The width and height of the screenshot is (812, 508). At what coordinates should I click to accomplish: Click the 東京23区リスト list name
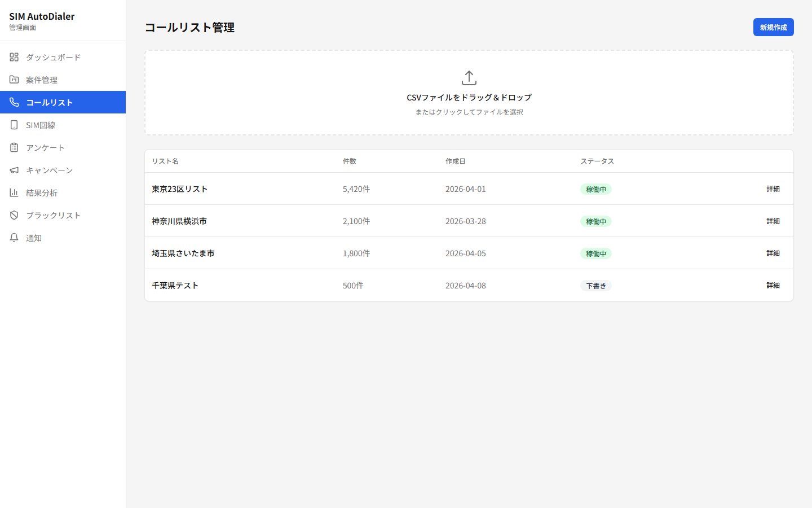180,189
